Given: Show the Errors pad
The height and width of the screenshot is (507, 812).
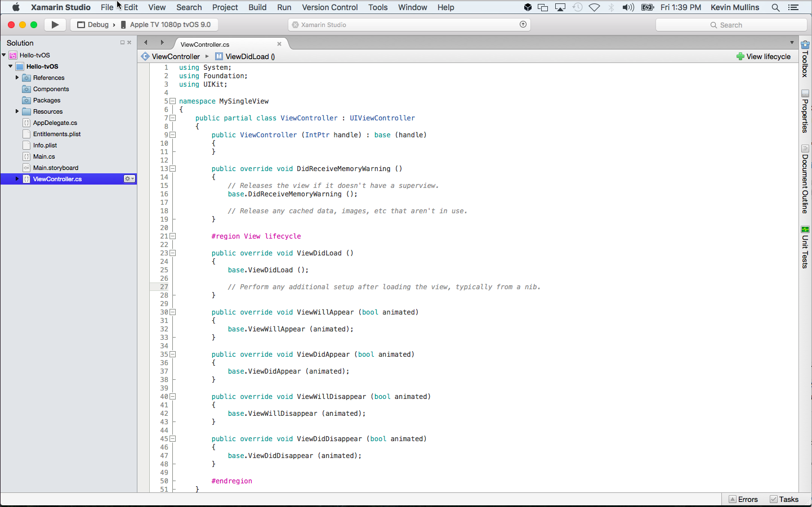Looking at the screenshot, I should (743, 499).
